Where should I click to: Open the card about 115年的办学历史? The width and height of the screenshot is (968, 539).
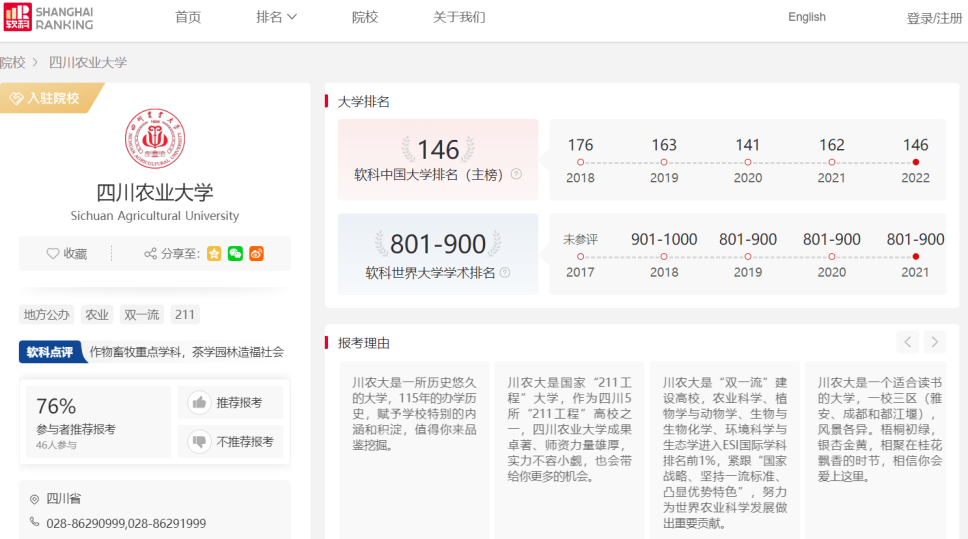click(414, 450)
